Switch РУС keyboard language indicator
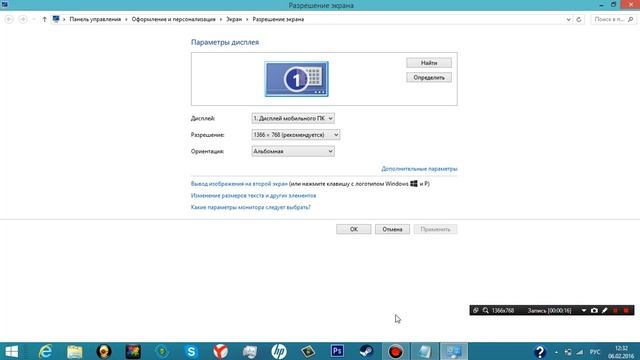 (595, 352)
